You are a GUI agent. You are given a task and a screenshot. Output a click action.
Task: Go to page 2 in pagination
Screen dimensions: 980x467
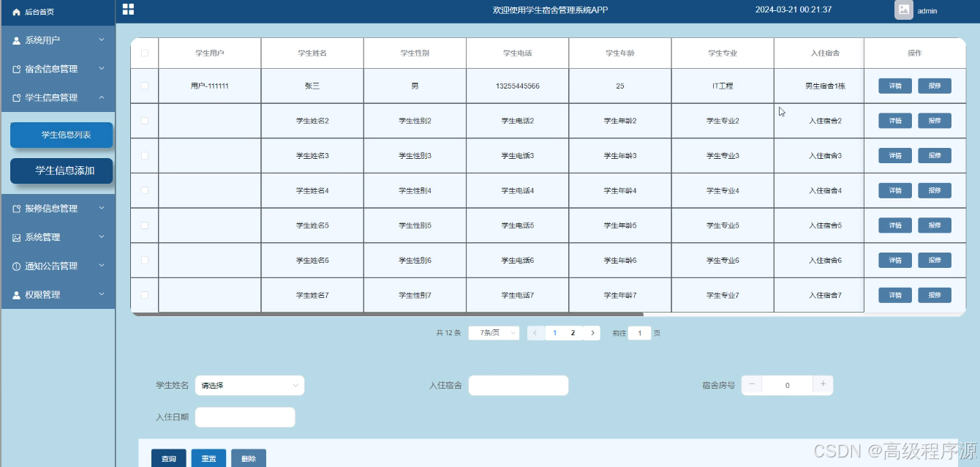pyautogui.click(x=573, y=333)
